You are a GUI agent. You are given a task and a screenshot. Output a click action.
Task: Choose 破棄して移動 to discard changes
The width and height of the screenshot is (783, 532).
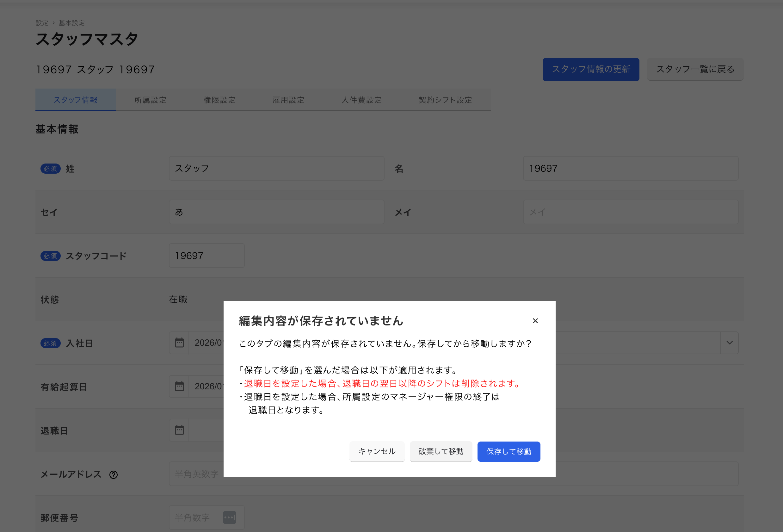click(441, 451)
